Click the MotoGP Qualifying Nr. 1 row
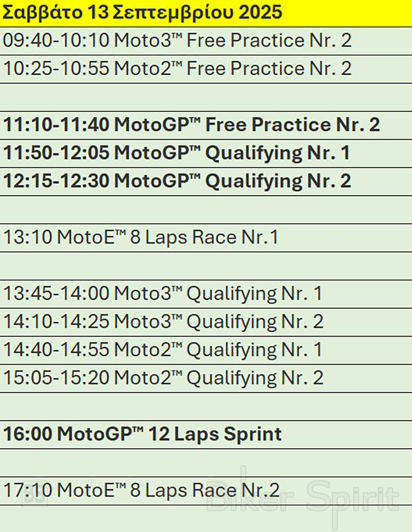Screen dimensions: 412x532 (176, 153)
